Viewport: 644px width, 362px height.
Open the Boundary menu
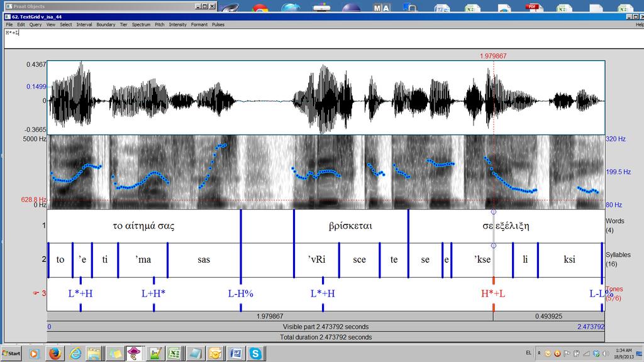106,25
